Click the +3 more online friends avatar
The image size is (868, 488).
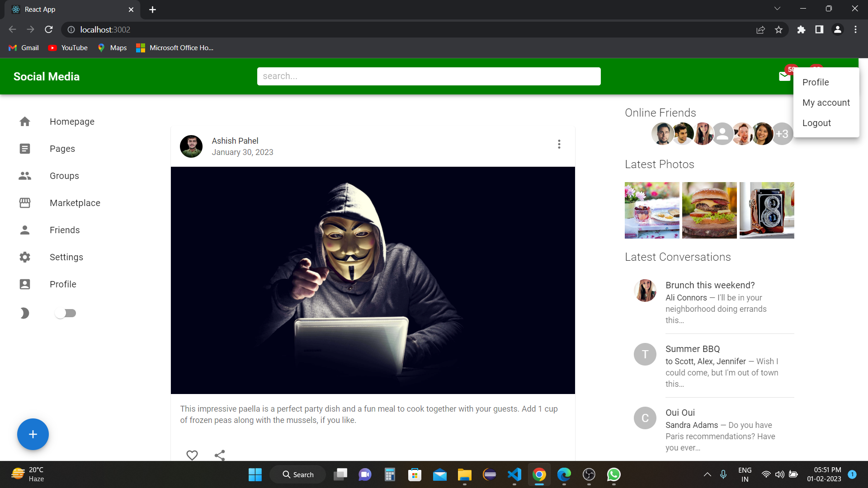click(783, 134)
